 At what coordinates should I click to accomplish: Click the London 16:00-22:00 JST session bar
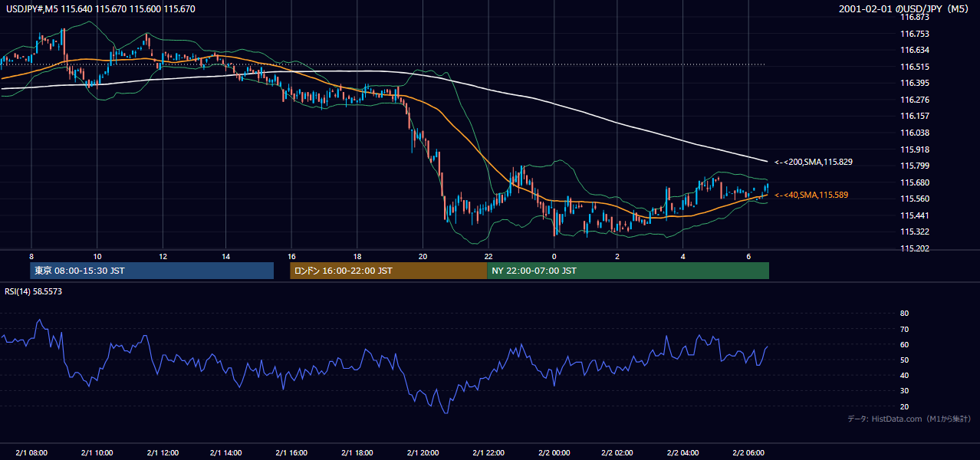pos(389,271)
